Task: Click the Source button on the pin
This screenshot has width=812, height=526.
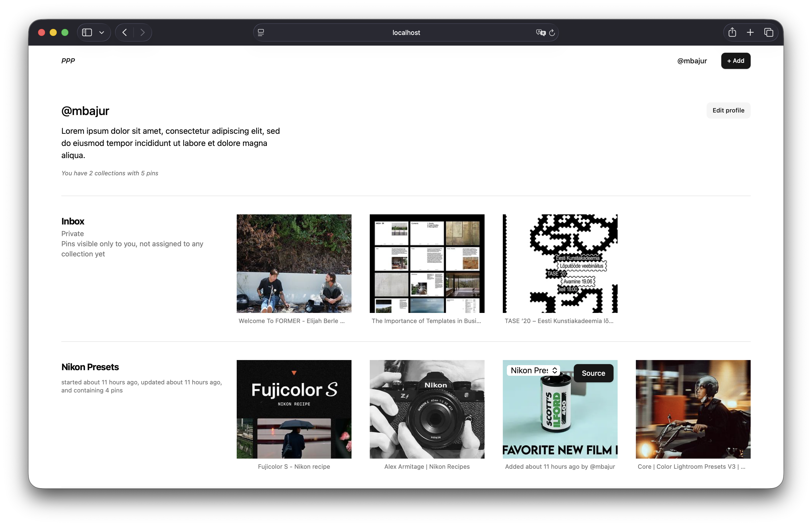Action: (x=594, y=373)
